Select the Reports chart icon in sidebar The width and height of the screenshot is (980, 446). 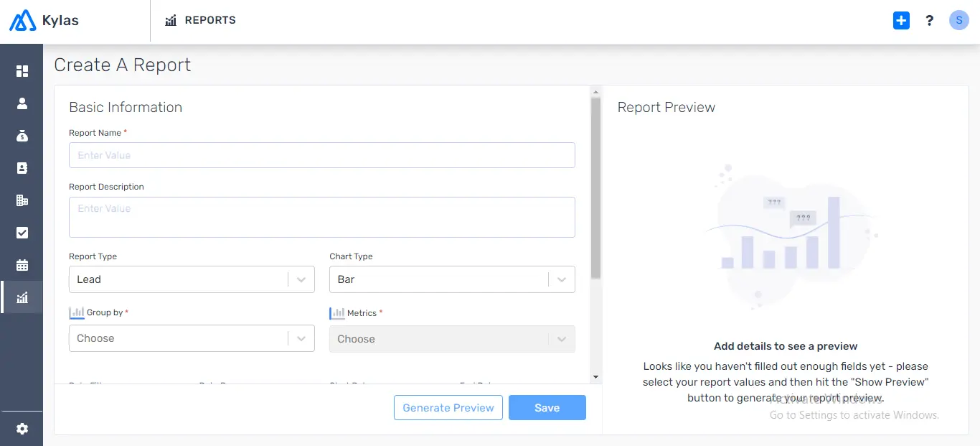(x=22, y=297)
